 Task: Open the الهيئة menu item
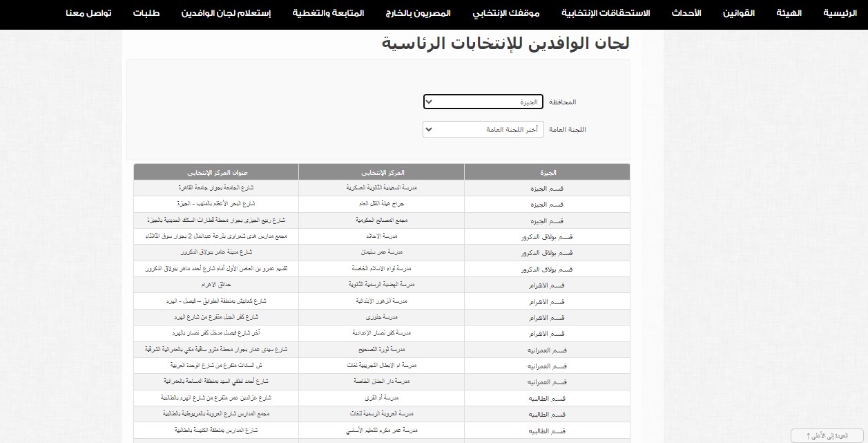click(789, 13)
